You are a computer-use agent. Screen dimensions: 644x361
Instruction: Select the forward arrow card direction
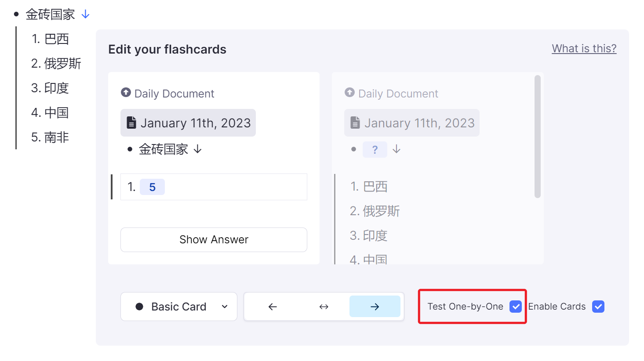click(x=375, y=307)
